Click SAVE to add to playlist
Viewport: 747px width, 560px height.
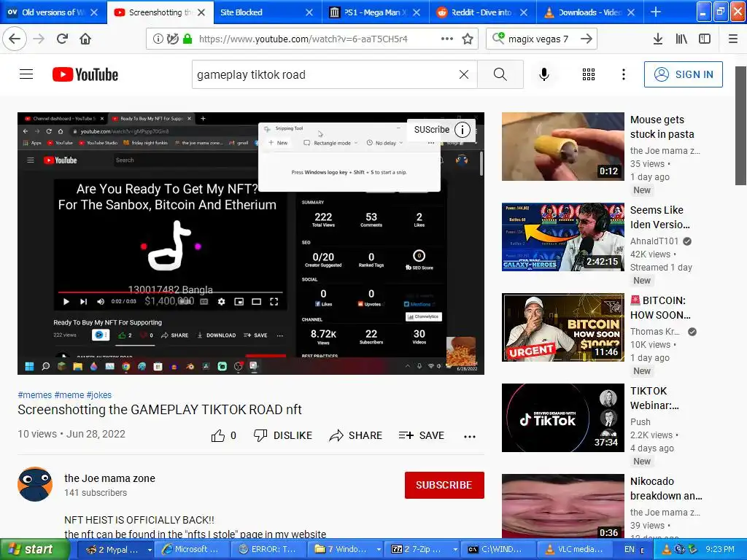(x=421, y=435)
